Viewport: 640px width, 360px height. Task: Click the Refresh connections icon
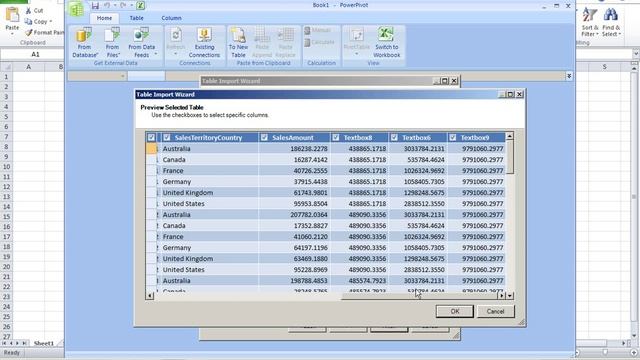(x=176, y=34)
